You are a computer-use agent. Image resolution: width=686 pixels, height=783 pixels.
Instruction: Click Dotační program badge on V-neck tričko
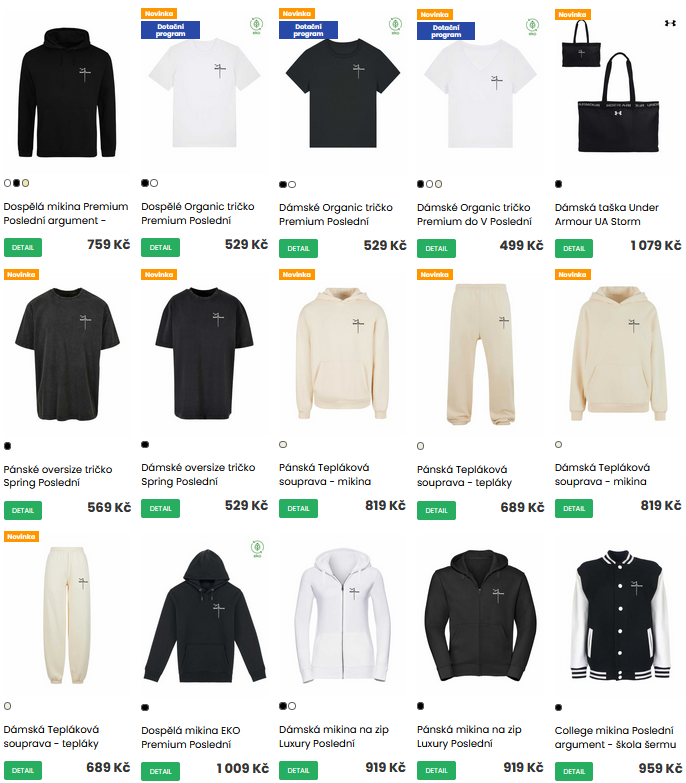click(446, 31)
